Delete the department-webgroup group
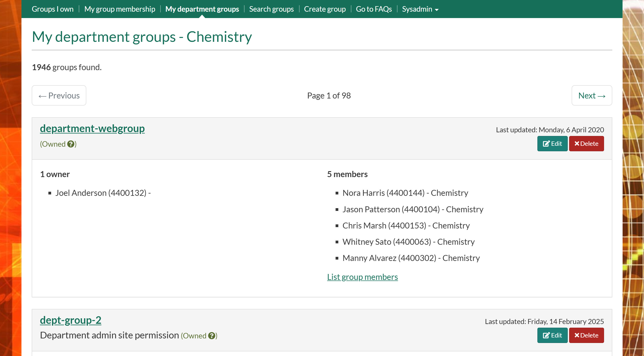 (586, 143)
